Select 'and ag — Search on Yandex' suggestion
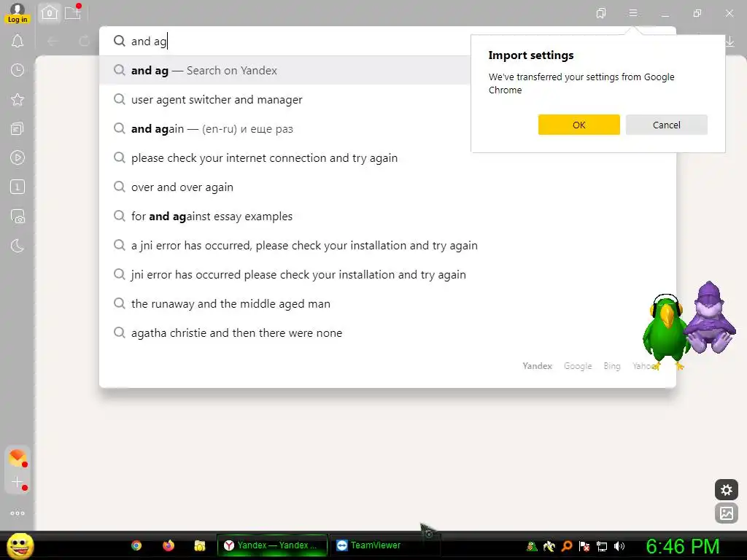This screenshot has height=560, width=747. coord(285,71)
